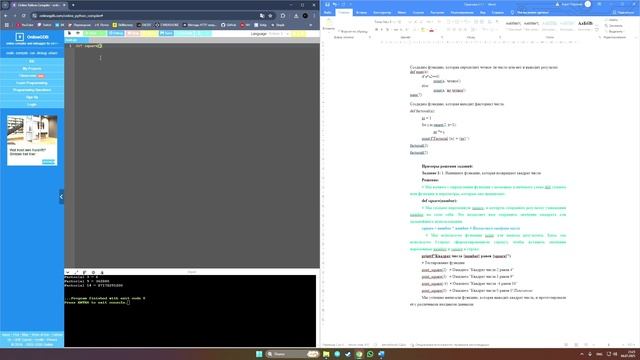Go back in Chrome
640x360 pixels.
coord(6,16)
